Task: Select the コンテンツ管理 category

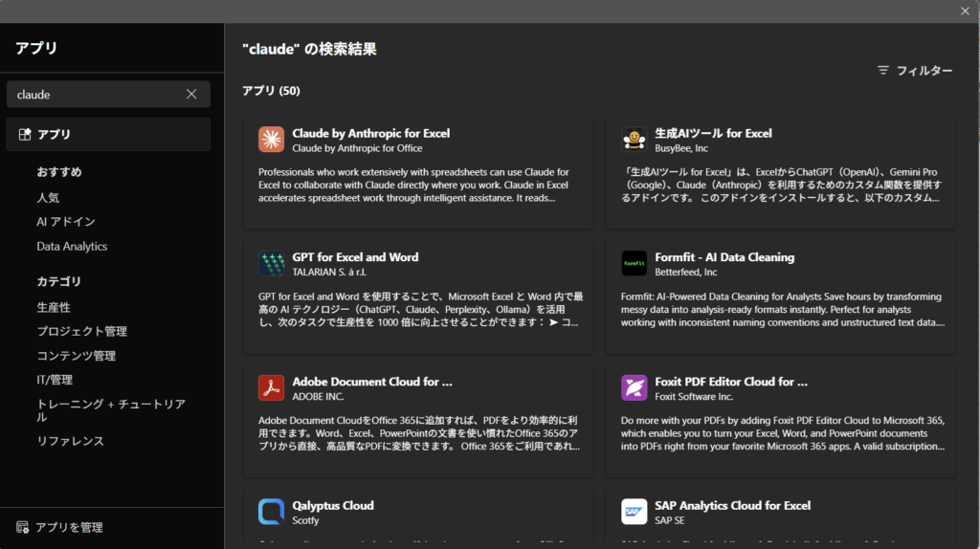Action: (77, 356)
